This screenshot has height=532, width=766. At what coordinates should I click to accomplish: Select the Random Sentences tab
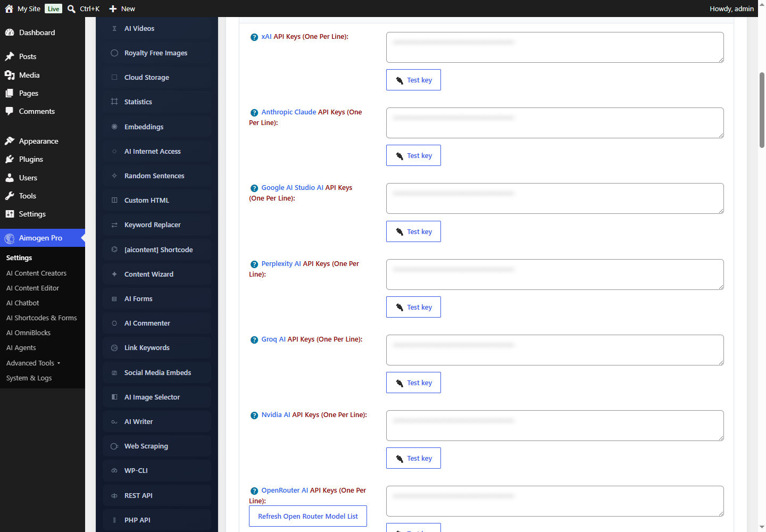157,176
